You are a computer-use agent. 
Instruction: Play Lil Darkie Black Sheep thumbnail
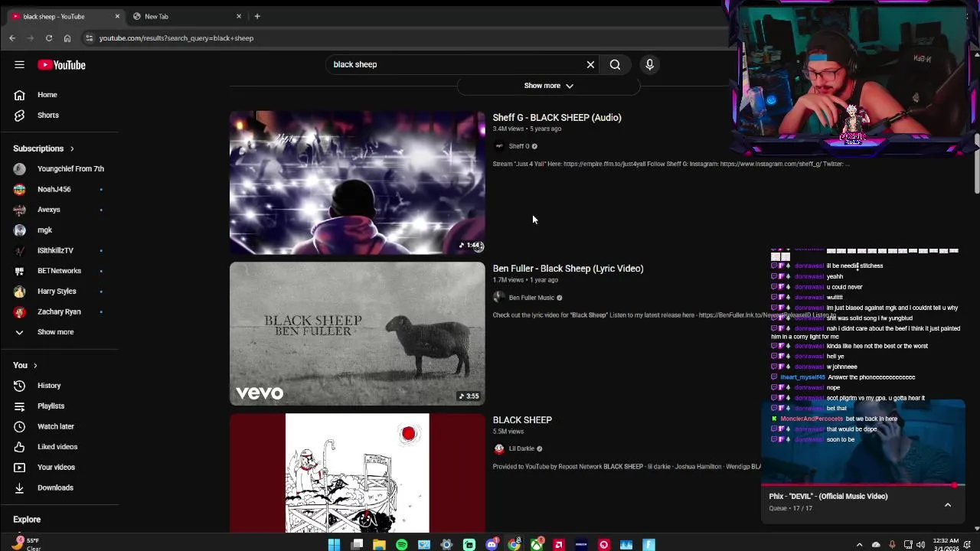point(358,473)
